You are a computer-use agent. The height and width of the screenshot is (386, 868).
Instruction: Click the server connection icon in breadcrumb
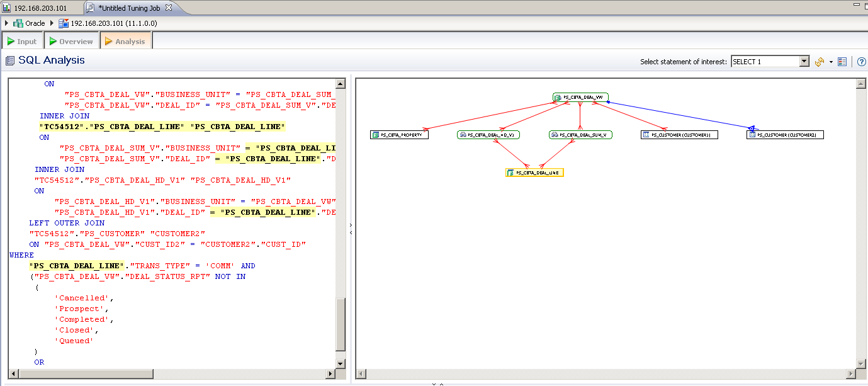coord(63,23)
